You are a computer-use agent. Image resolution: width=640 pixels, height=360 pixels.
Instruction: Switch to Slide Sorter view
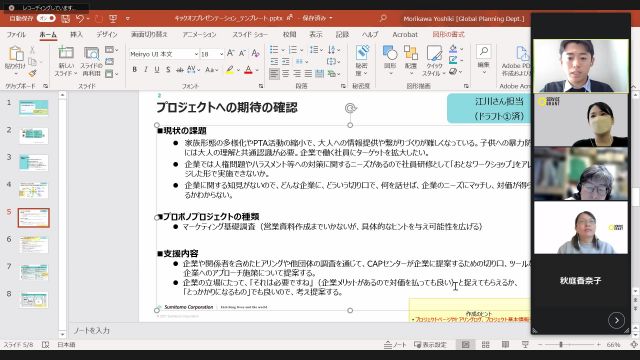pyautogui.click(x=485, y=344)
